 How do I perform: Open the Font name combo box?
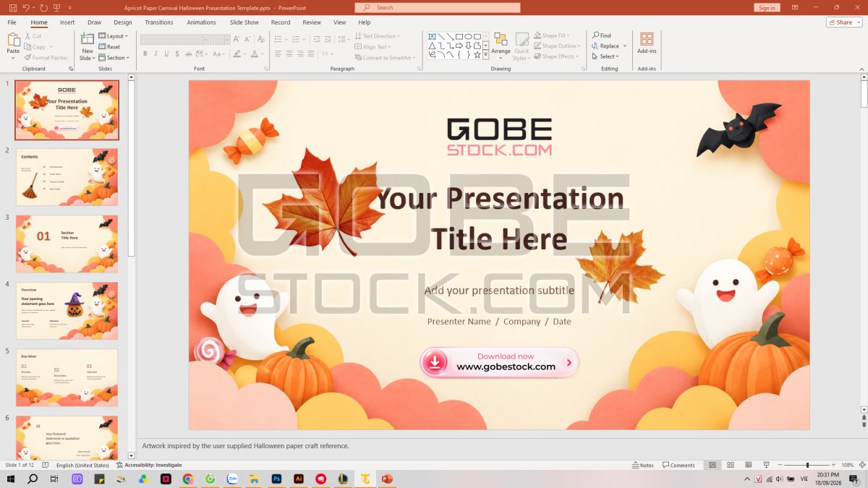(174, 40)
